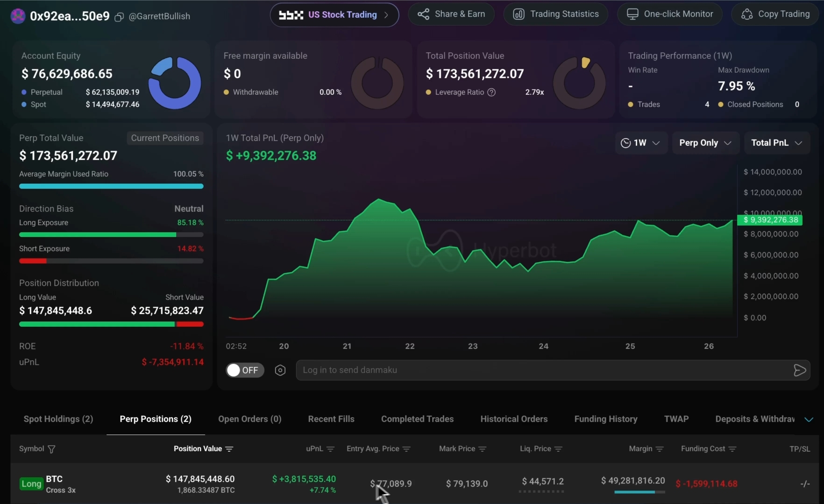Open Deposits & Withdrawals tab
Screen dimensions: 824x504
[755, 419]
